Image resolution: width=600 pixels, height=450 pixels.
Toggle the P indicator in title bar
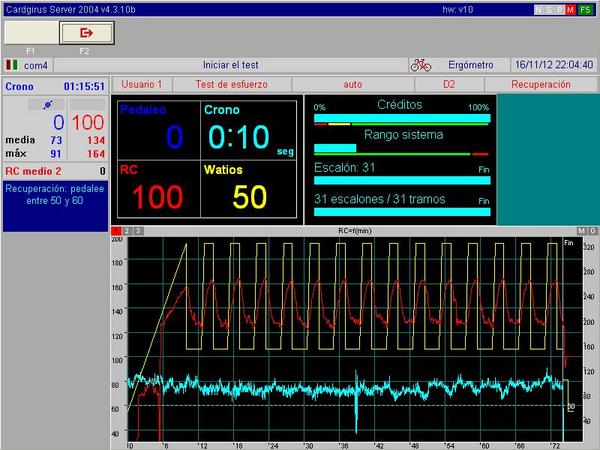[559, 10]
